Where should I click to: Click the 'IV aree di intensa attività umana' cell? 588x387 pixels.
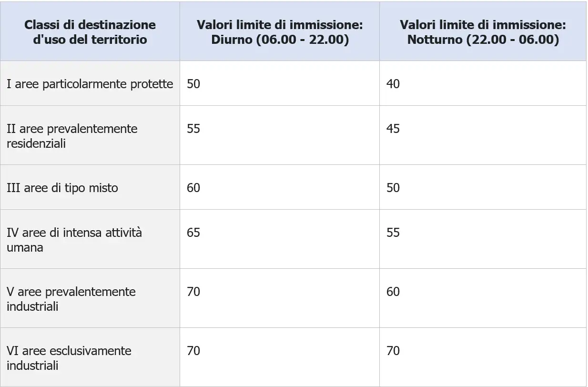click(x=74, y=240)
